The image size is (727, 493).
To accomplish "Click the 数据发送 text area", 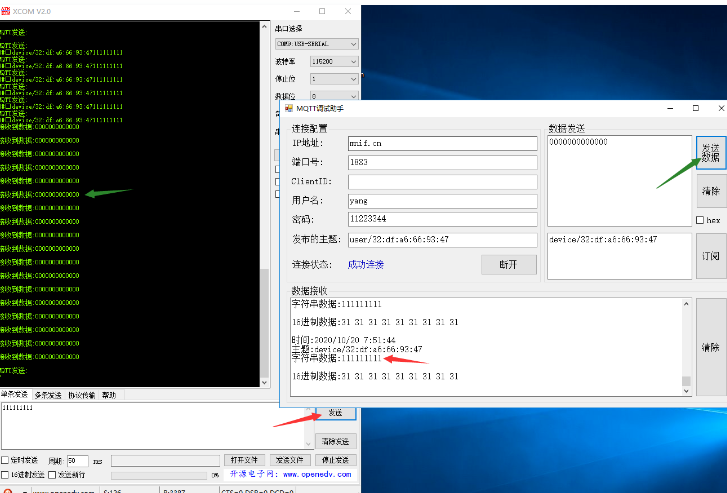I will [x=619, y=181].
